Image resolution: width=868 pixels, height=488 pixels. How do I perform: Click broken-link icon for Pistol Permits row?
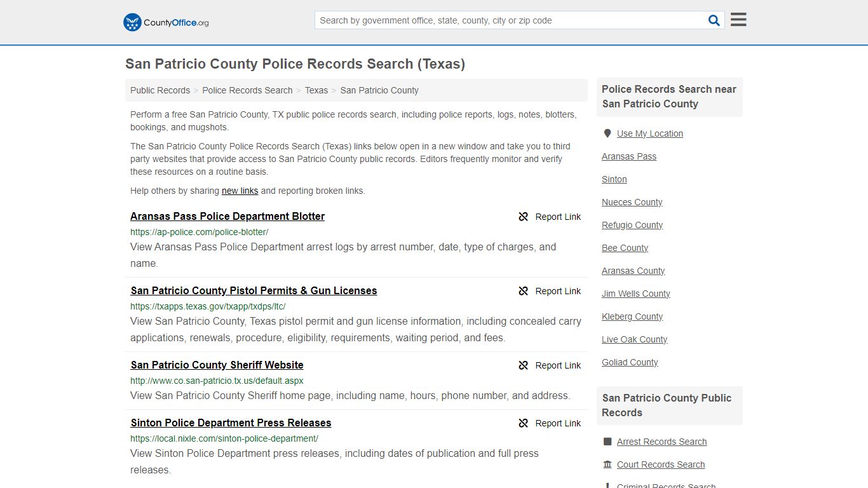524,291
